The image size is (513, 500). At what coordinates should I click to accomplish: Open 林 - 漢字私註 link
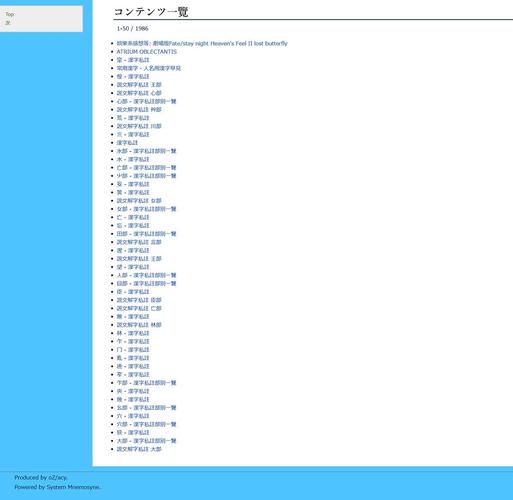[x=133, y=333]
